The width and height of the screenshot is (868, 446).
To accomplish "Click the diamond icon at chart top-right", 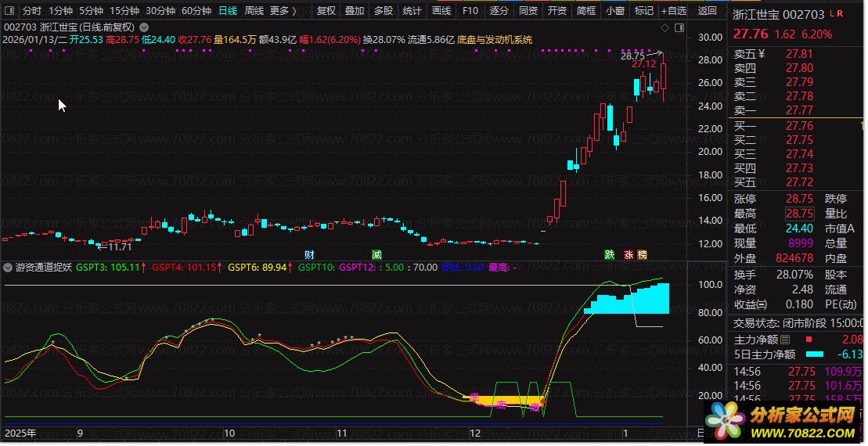I will pyautogui.click(x=665, y=27).
